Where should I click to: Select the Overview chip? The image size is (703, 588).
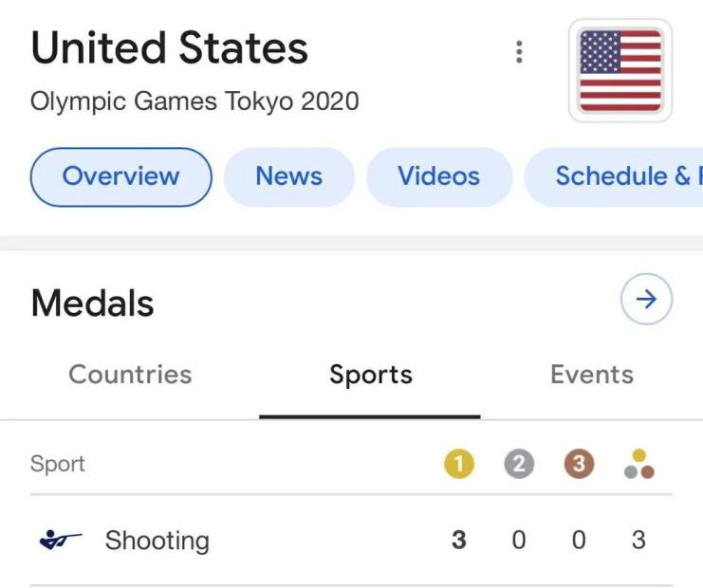coord(120,176)
